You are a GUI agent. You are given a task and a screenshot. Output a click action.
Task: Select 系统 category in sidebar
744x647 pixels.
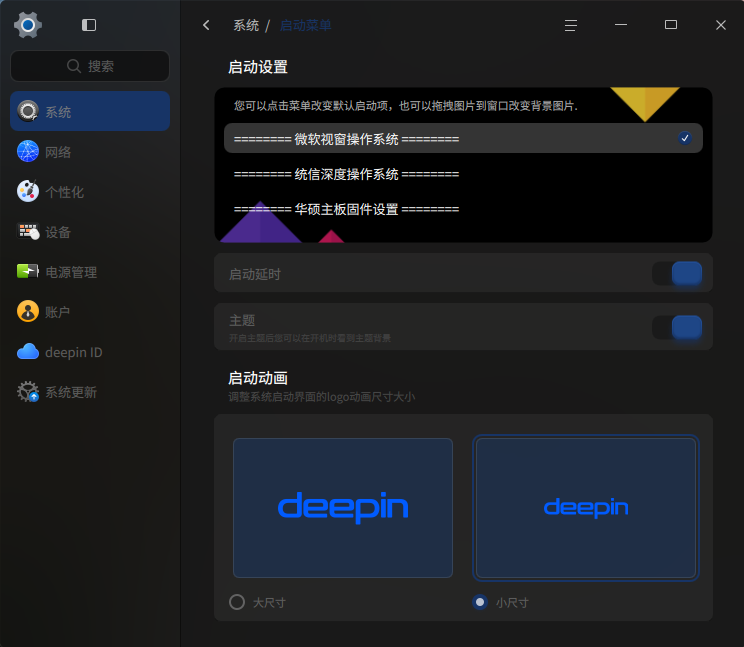pos(90,111)
